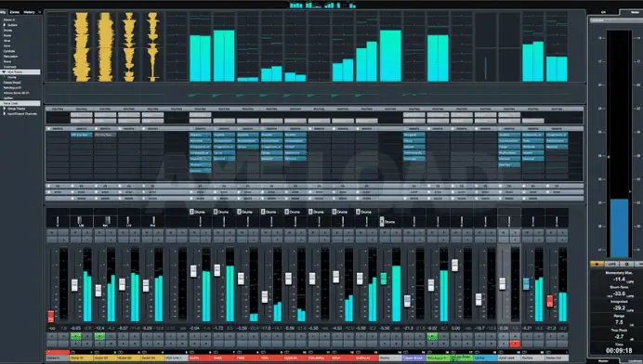The height and width of the screenshot is (364, 643).
Task: Select the Stereo Out channel name label
Action: point(558,357)
